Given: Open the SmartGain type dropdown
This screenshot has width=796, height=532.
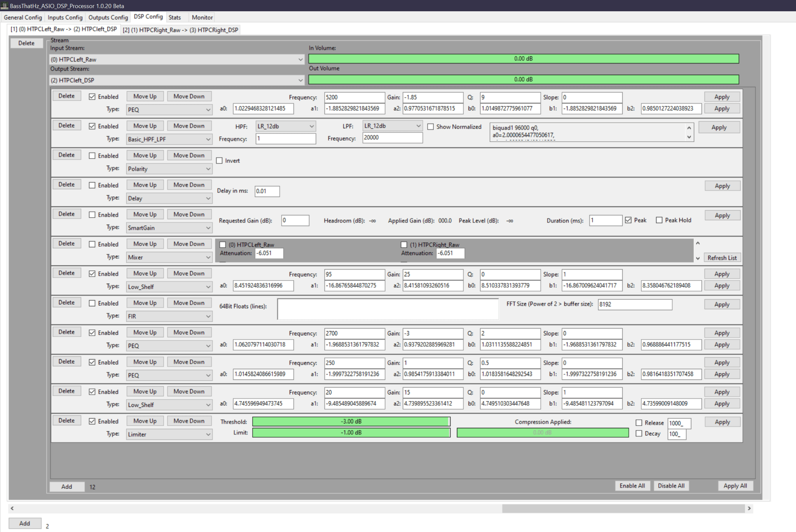Looking at the screenshot, I should [169, 228].
